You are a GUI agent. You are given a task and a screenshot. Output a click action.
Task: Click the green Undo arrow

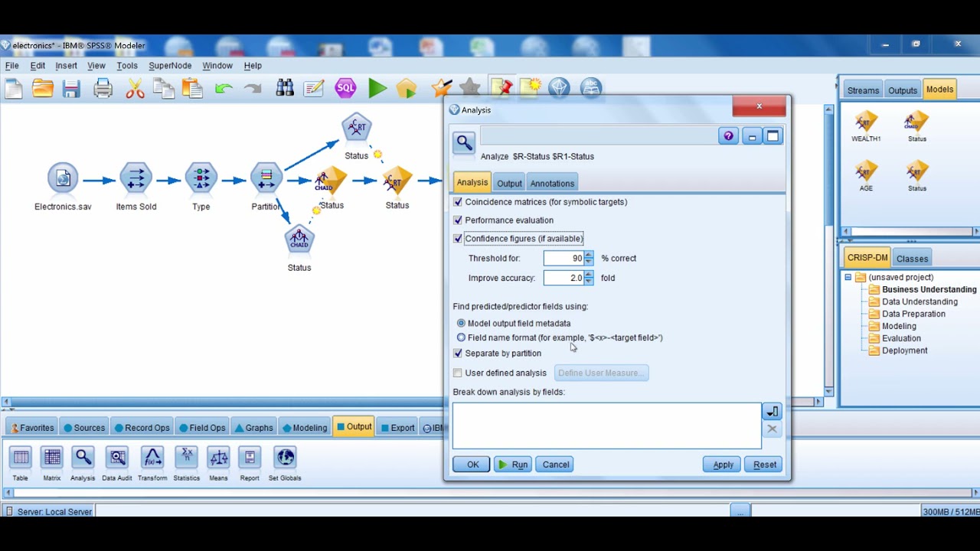click(224, 90)
